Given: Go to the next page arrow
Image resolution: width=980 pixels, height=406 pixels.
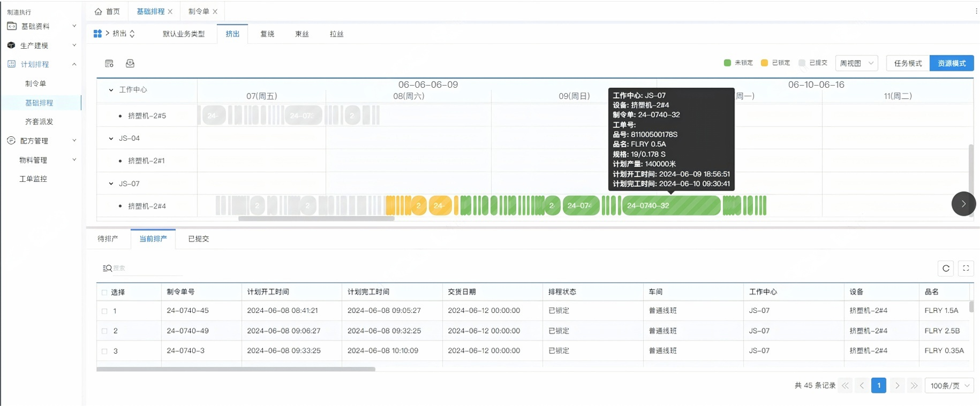Looking at the screenshot, I should coord(898,385).
